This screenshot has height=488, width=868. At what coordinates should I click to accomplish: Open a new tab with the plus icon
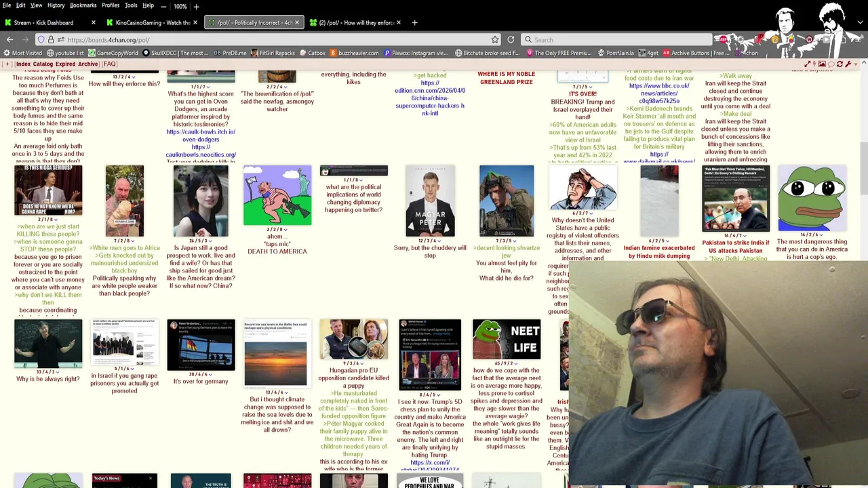tap(414, 22)
